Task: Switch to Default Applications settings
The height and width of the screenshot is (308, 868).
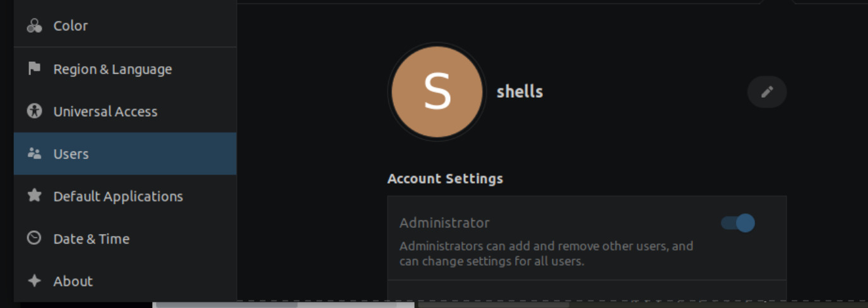Action: [x=118, y=196]
